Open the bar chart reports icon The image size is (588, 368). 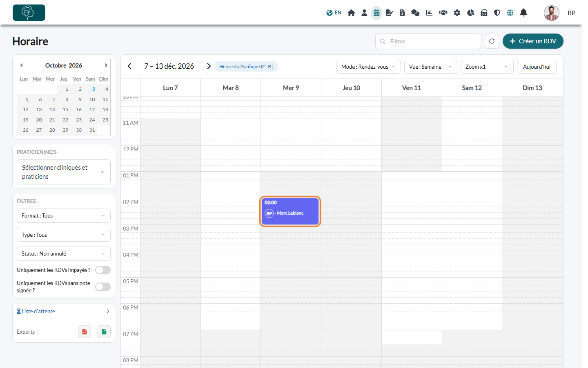click(429, 13)
